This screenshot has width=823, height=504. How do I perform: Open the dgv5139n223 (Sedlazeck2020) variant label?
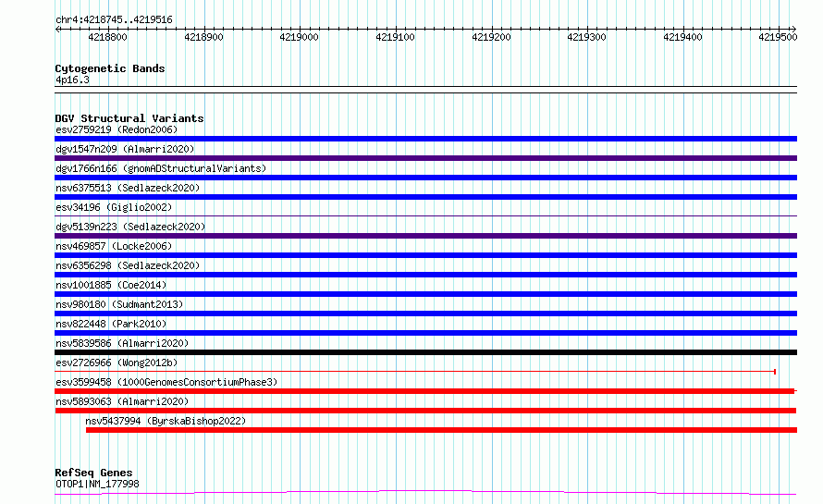[x=130, y=227]
